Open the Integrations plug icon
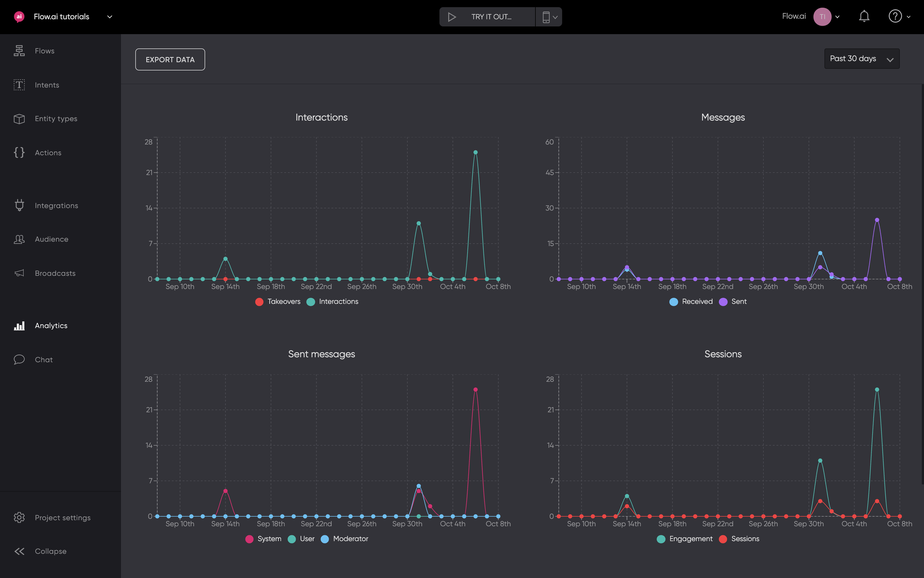924x578 pixels. click(x=19, y=205)
